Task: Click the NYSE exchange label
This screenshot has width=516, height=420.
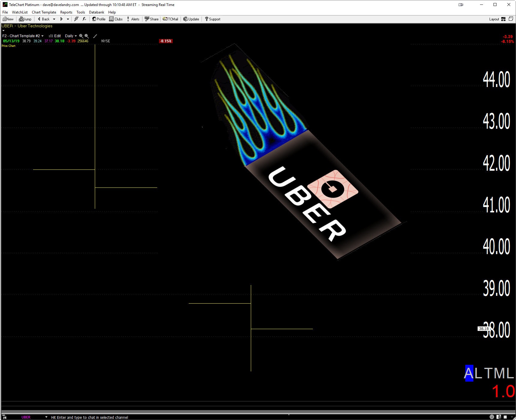Action: [x=106, y=41]
